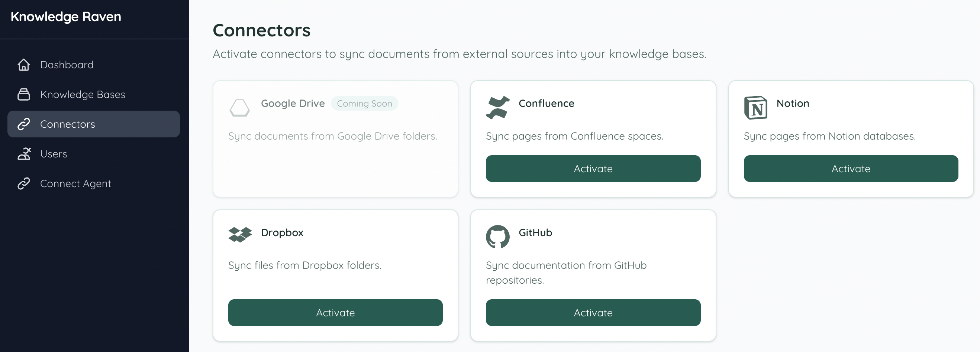
Task: Click the Connectors link icon
Action: click(24, 124)
